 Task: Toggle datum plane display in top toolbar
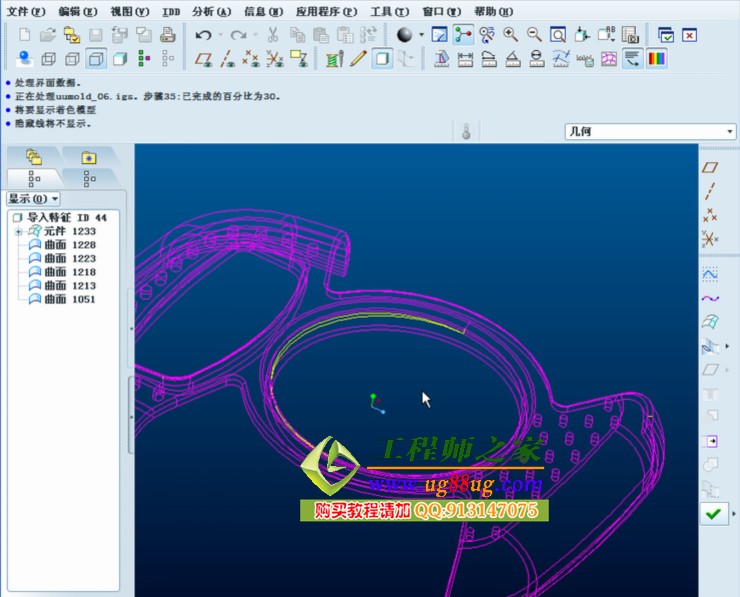pos(204,59)
